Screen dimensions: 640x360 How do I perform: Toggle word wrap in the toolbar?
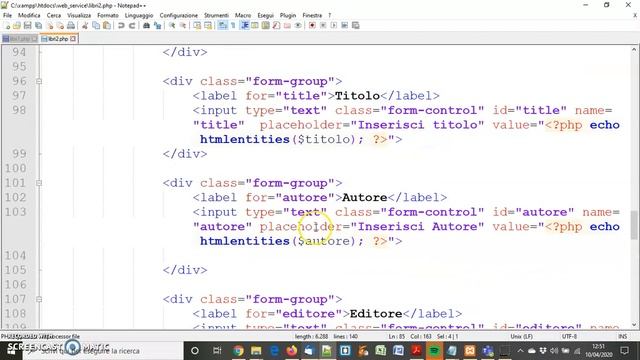tap(222, 25)
